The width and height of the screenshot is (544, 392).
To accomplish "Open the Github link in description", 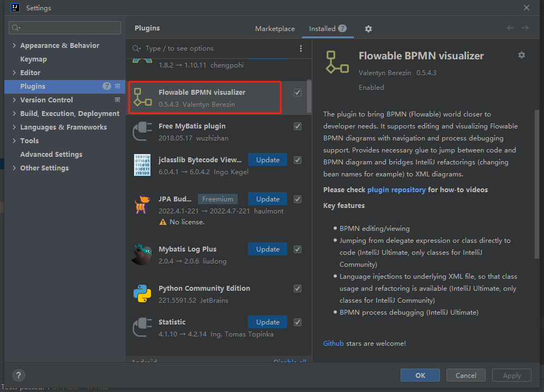I will (x=334, y=343).
